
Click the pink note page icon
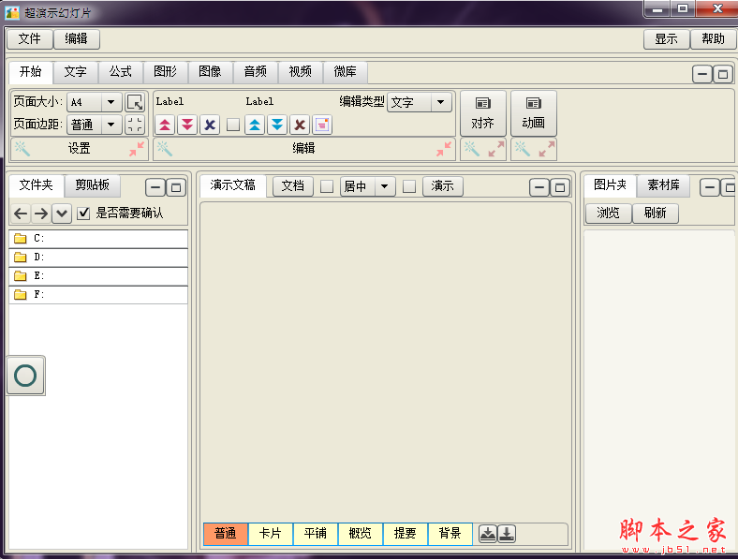click(x=322, y=125)
